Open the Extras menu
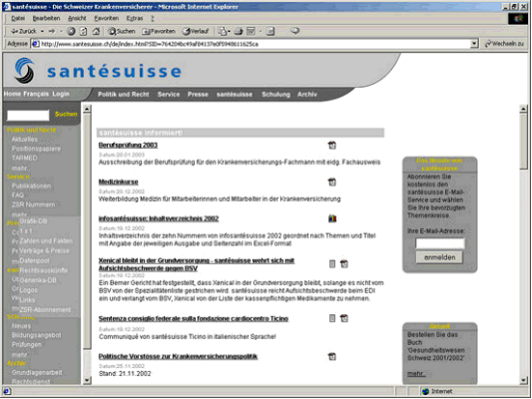Viewport: 532px width, 399px height. (135, 18)
